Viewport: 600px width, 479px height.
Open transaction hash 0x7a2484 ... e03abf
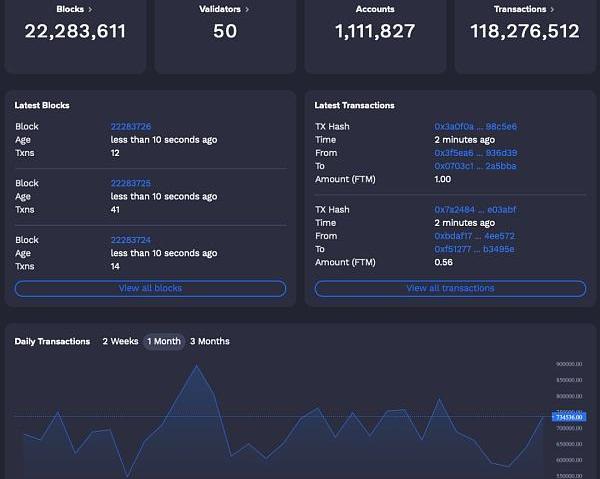tap(475, 210)
